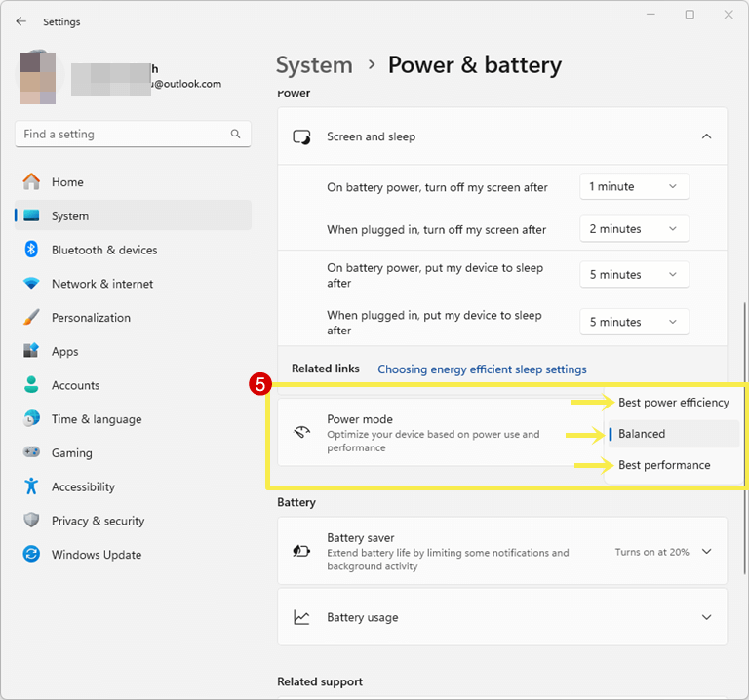Viewport: 749px width, 700px height.
Task: Open battery screen-off time dropdown (1 minute)
Action: click(x=634, y=186)
